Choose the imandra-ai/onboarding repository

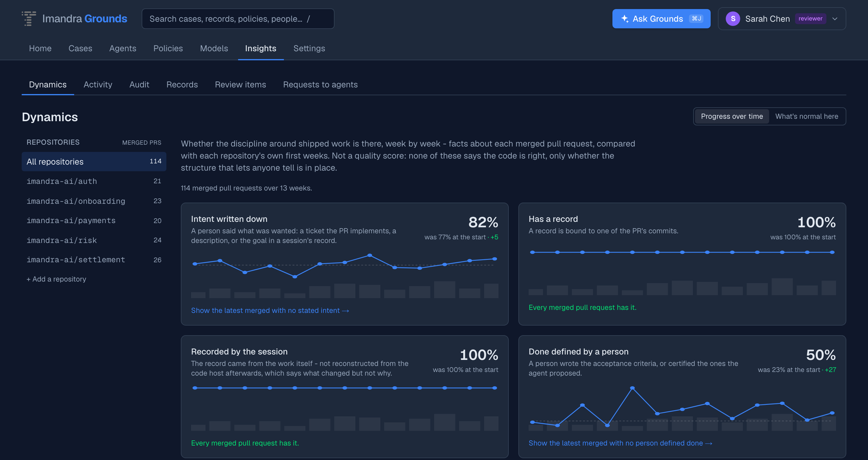[x=94, y=201]
